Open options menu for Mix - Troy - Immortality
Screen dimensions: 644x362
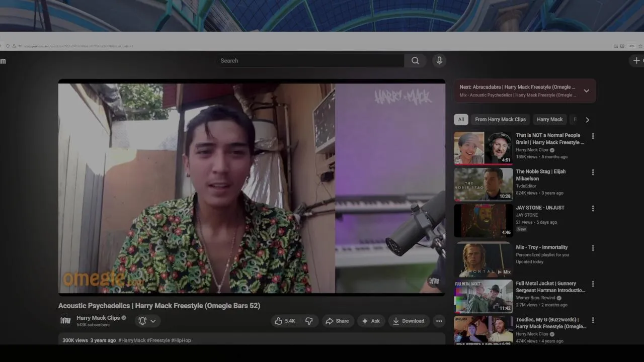click(x=593, y=248)
